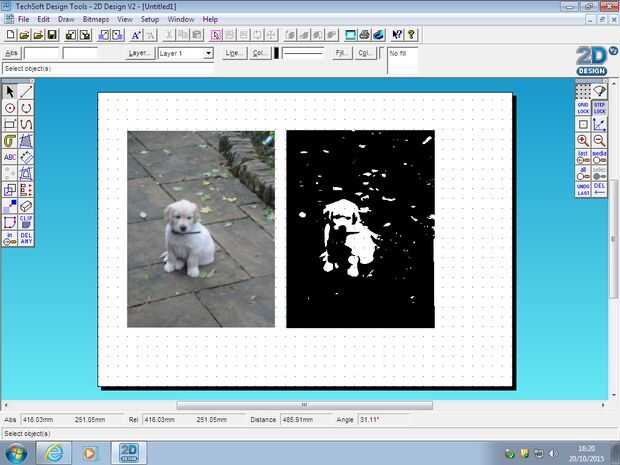Image resolution: width=620 pixels, height=465 pixels.
Task: Toggle STEP LOCK on right toolbar
Action: (599, 108)
